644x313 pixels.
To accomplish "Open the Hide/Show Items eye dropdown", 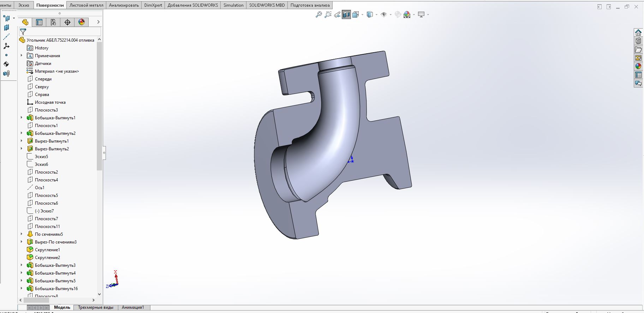I will (x=391, y=15).
